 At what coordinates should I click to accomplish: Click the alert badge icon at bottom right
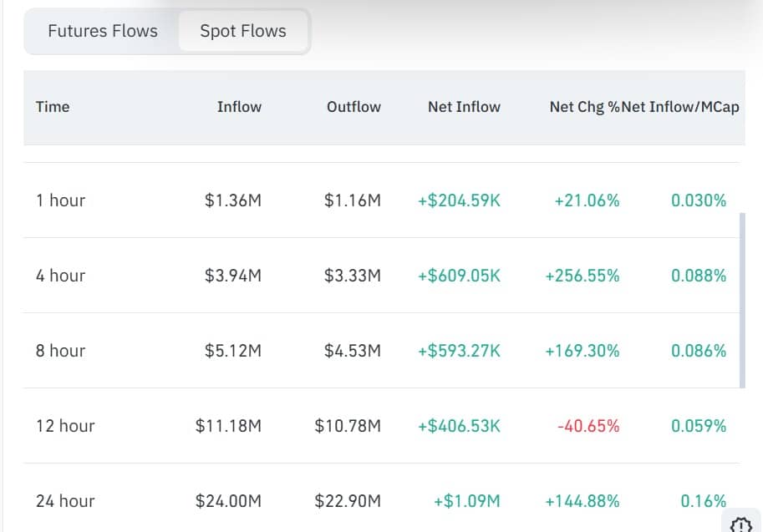(x=741, y=524)
